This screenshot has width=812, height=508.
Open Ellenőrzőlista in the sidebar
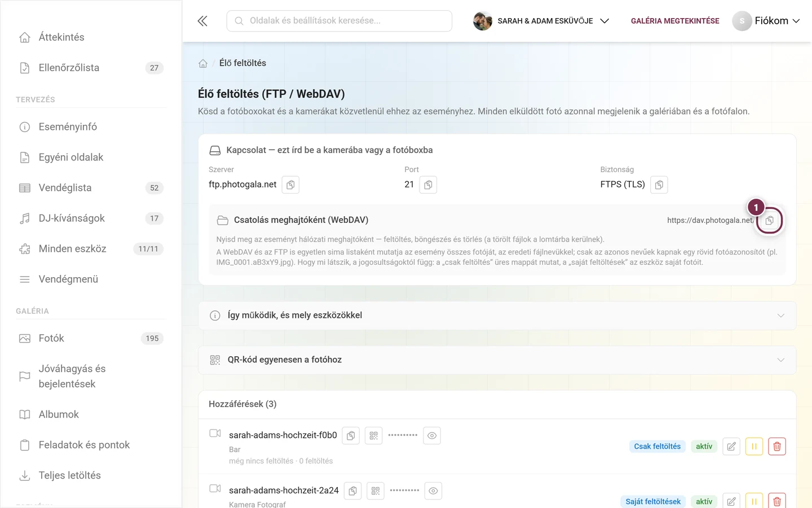pos(91,68)
